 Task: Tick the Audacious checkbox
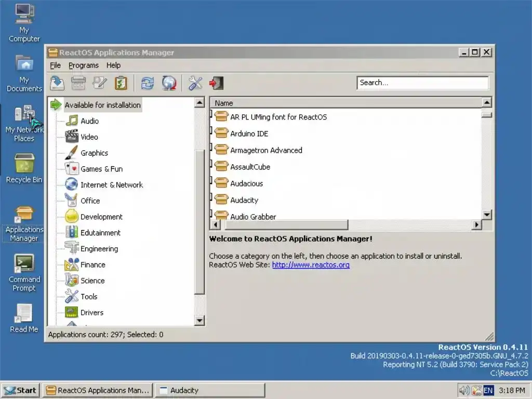pyautogui.click(x=211, y=180)
